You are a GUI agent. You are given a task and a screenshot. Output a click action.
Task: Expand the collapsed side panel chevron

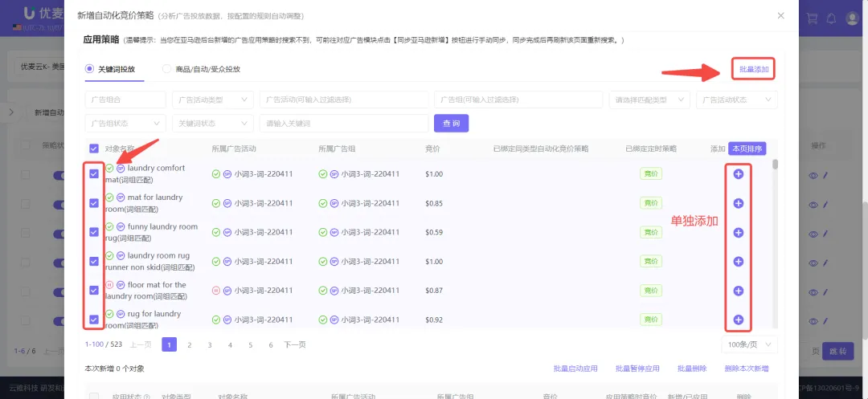[11, 112]
